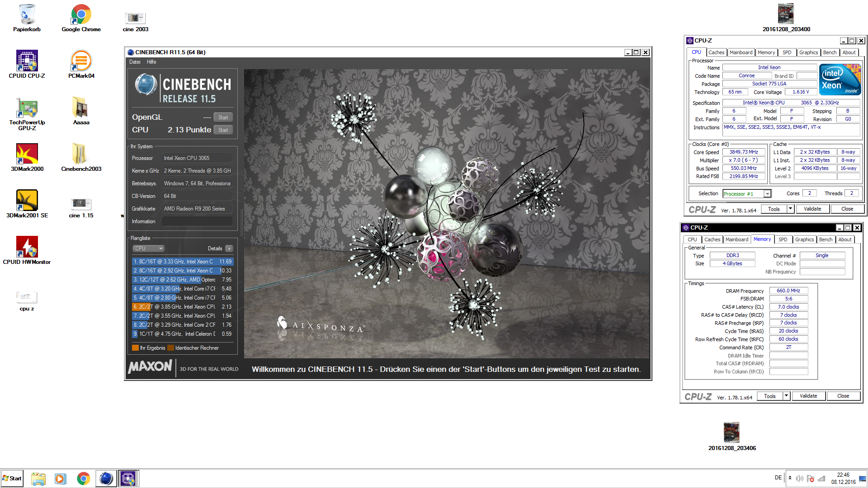Launch PCMark04 desktop shortcut

pos(81,64)
